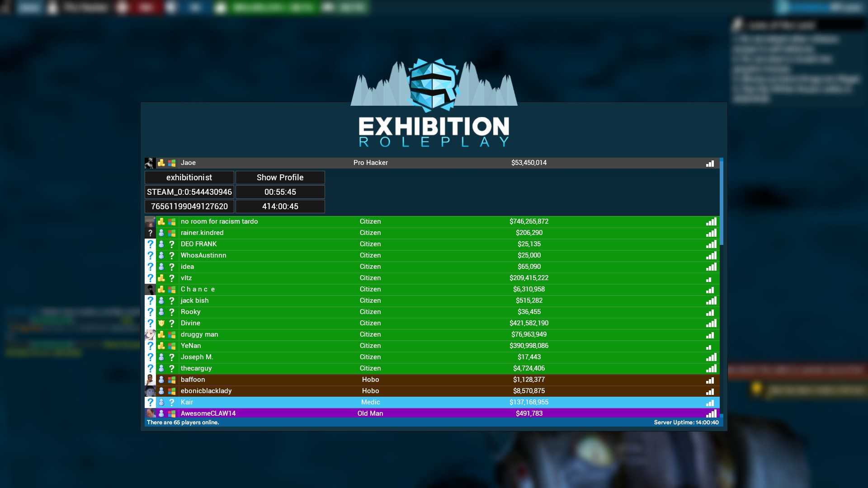Open the Show Profile button
The image size is (868, 488).
(x=280, y=178)
